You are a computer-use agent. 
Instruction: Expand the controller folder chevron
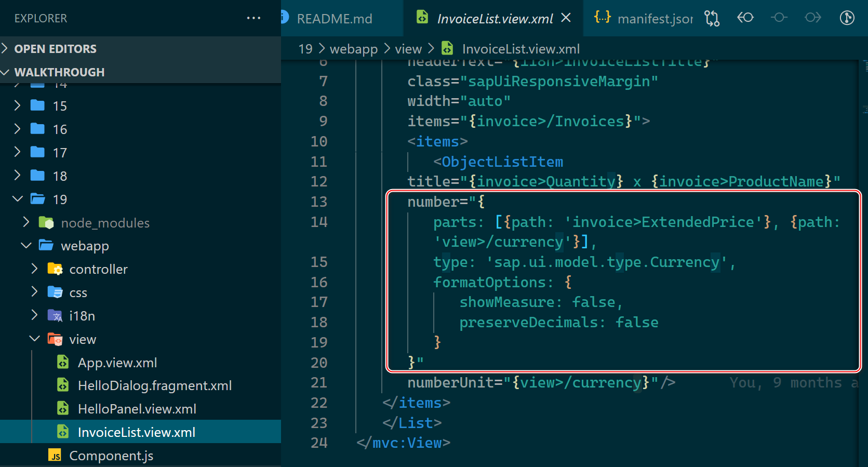click(34, 269)
